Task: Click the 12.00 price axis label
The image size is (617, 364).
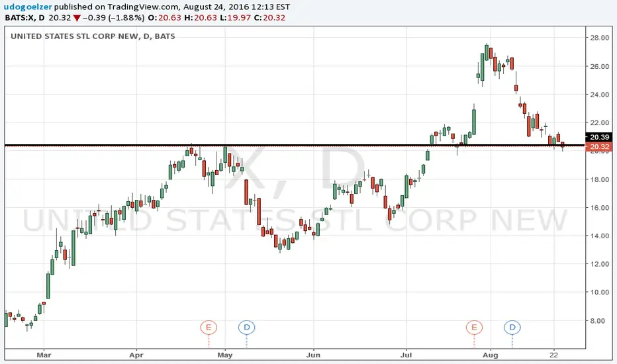Action: tap(599, 264)
